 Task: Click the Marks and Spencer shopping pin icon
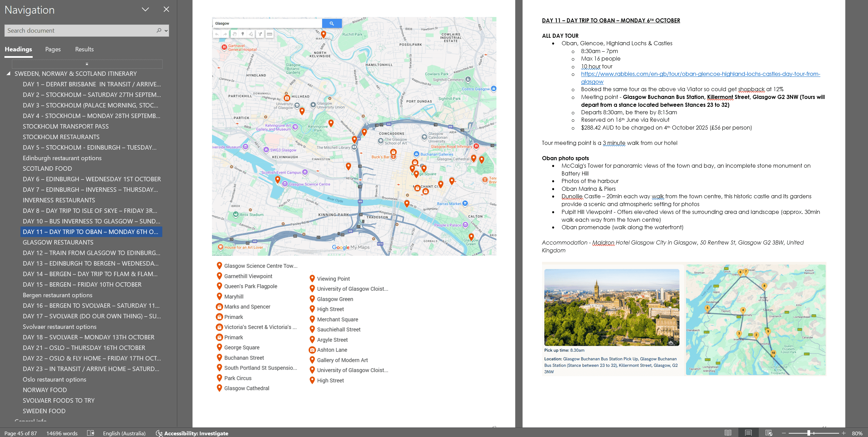219,307
